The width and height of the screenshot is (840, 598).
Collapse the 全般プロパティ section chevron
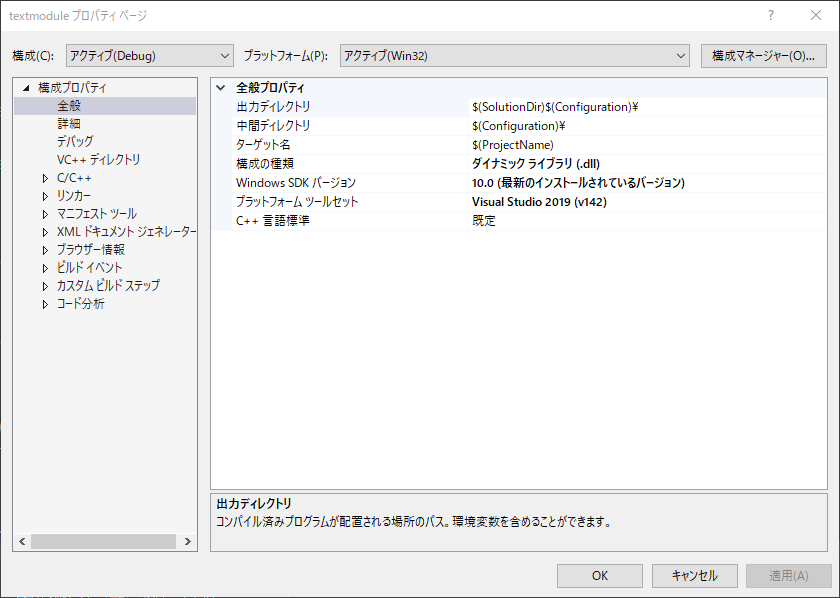[221, 88]
